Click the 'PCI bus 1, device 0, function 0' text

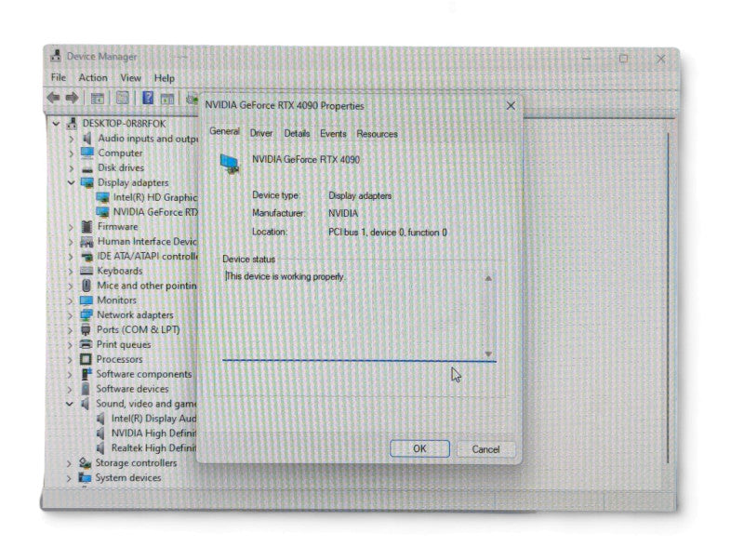tap(388, 233)
